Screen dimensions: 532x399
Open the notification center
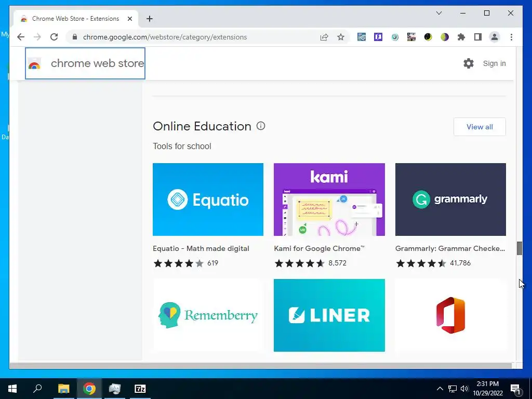click(x=515, y=389)
